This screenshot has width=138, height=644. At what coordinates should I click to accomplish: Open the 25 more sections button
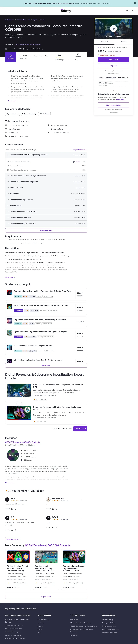tap(46, 230)
